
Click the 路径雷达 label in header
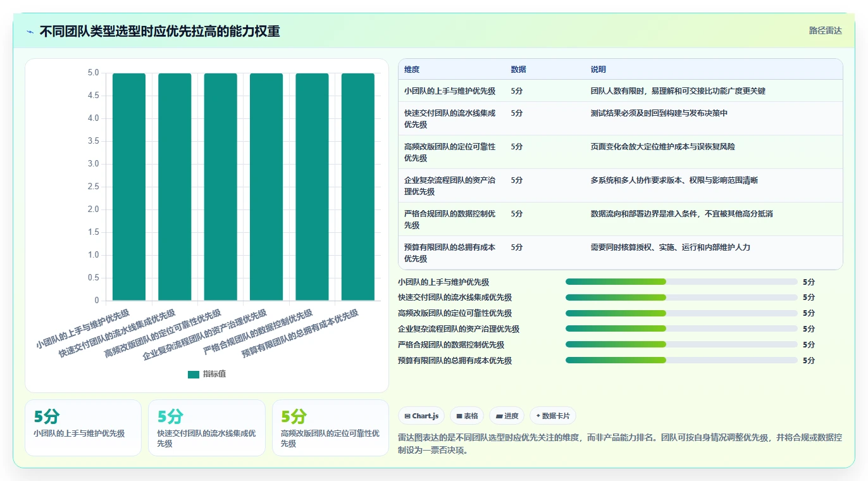826,30
